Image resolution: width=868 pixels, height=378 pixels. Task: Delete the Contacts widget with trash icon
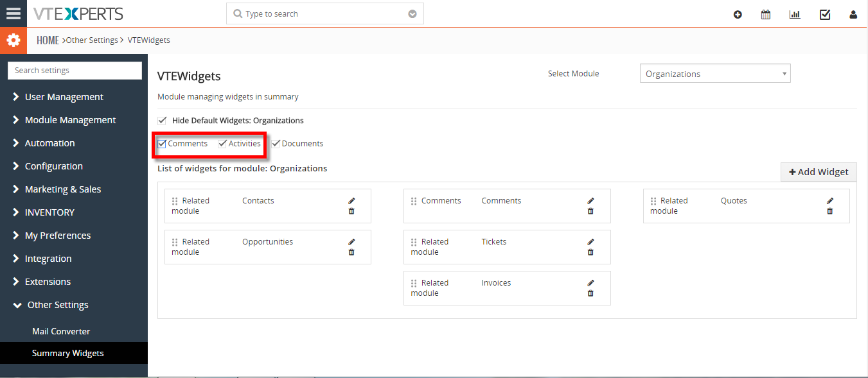351,211
